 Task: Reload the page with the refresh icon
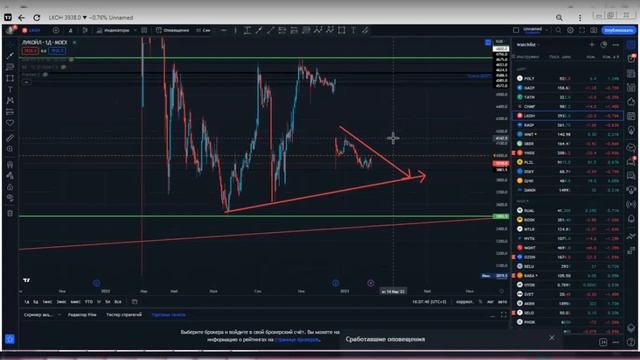[x=37, y=18]
